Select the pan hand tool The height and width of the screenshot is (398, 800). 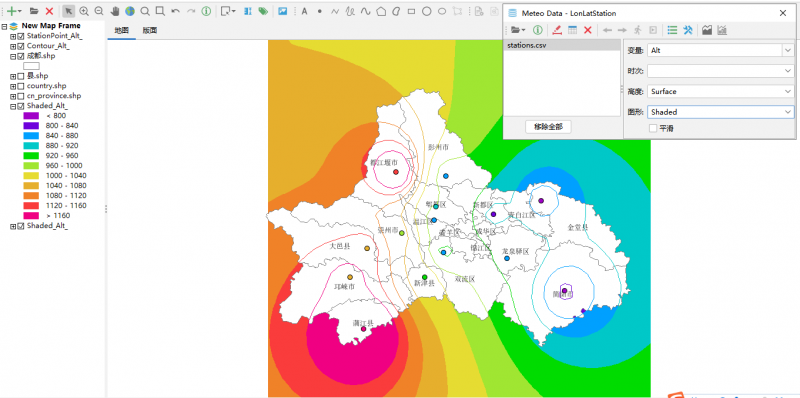[115, 11]
